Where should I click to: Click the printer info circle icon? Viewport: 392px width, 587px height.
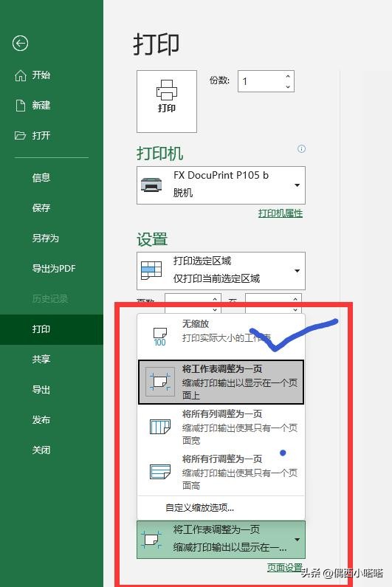(x=301, y=148)
